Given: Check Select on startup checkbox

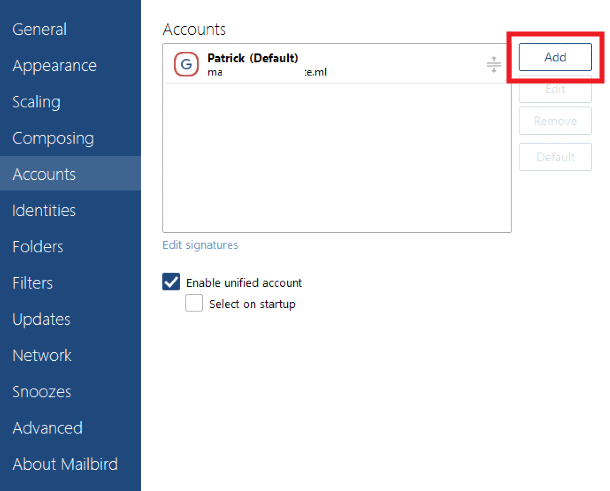Looking at the screenshot, I should 194,303.
